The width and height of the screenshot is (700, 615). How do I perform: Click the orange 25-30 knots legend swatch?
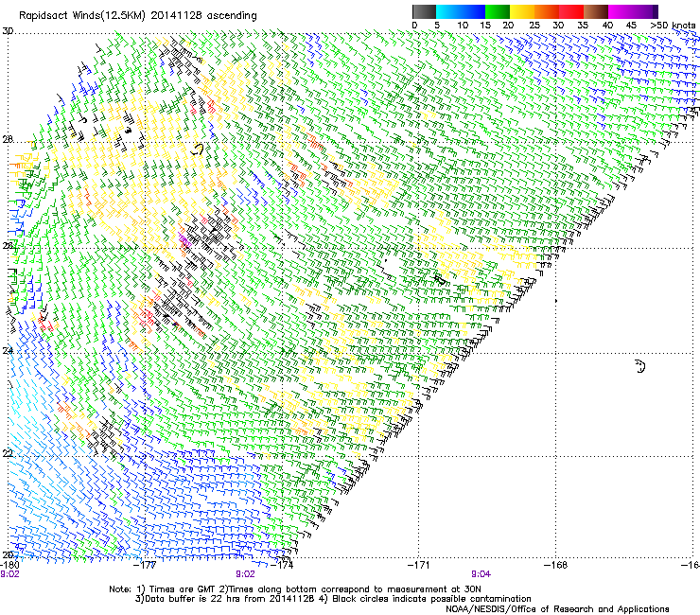click(547, 11)
